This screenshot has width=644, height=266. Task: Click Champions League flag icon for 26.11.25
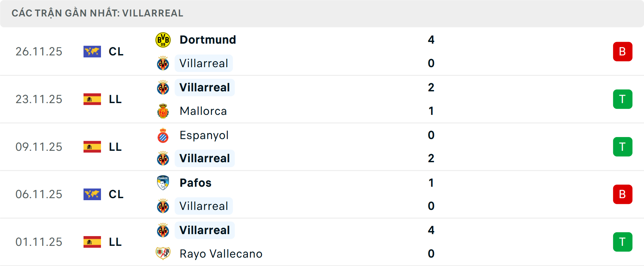coord(92,52)
